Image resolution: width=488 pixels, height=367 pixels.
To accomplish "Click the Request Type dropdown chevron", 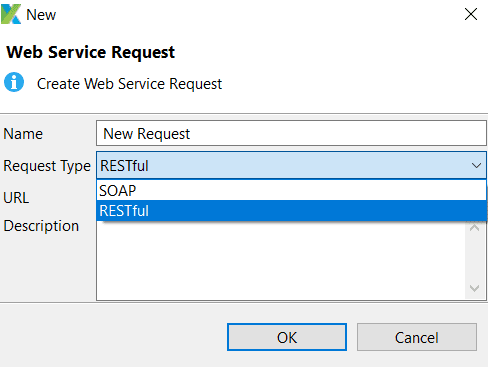I will coord(476,165).
